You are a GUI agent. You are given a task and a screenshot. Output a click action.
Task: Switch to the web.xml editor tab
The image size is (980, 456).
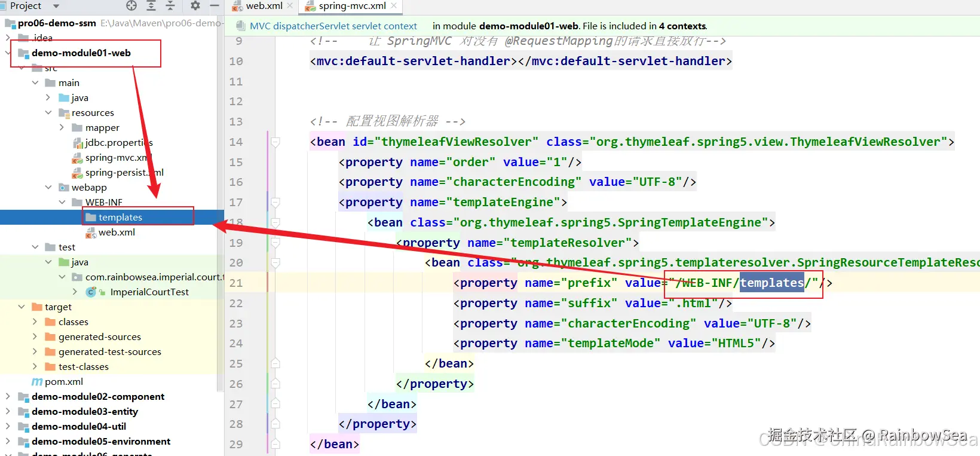(264, 6)
